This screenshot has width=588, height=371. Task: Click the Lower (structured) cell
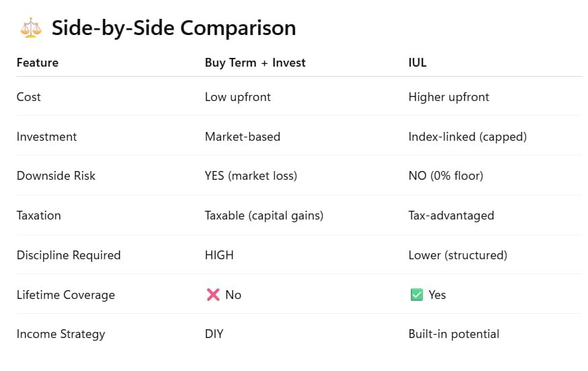point(458,255)
